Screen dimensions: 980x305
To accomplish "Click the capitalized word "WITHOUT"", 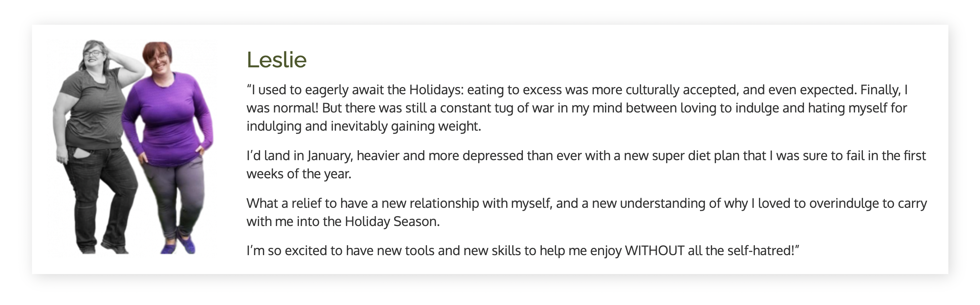I will [655, 250].
